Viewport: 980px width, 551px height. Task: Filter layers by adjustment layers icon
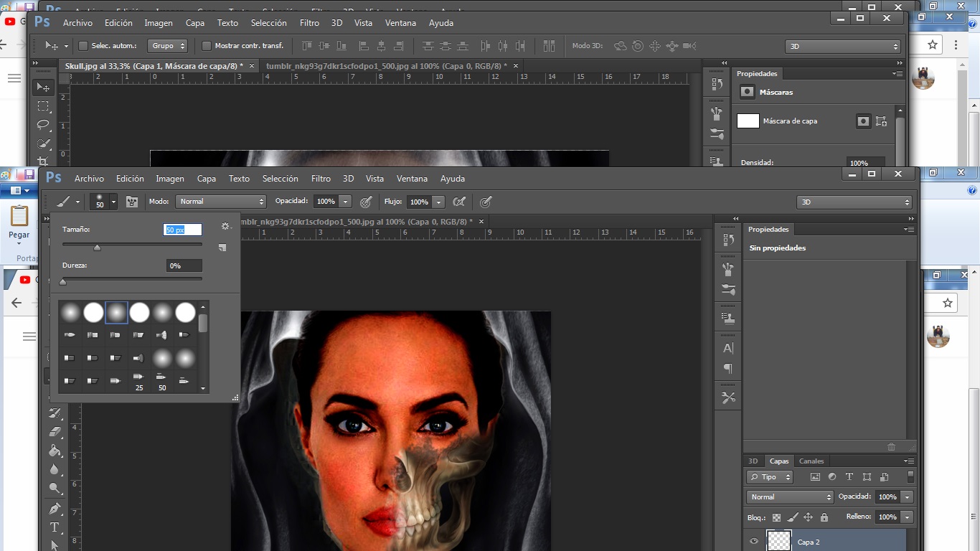[832, 476]
